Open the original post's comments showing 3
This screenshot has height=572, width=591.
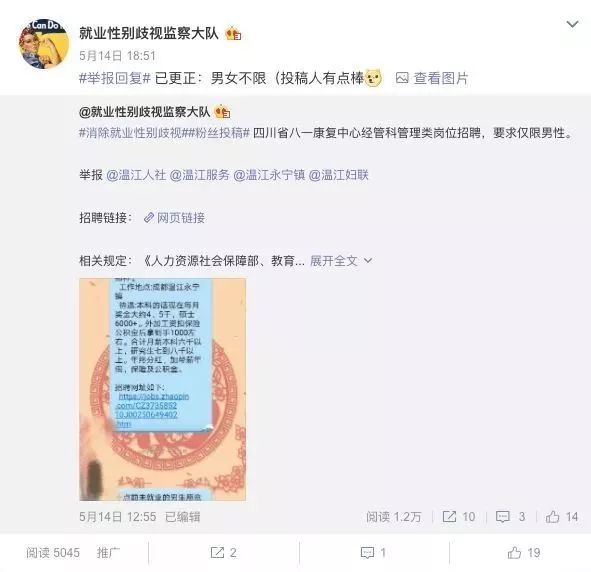click(x=510, y=517)
